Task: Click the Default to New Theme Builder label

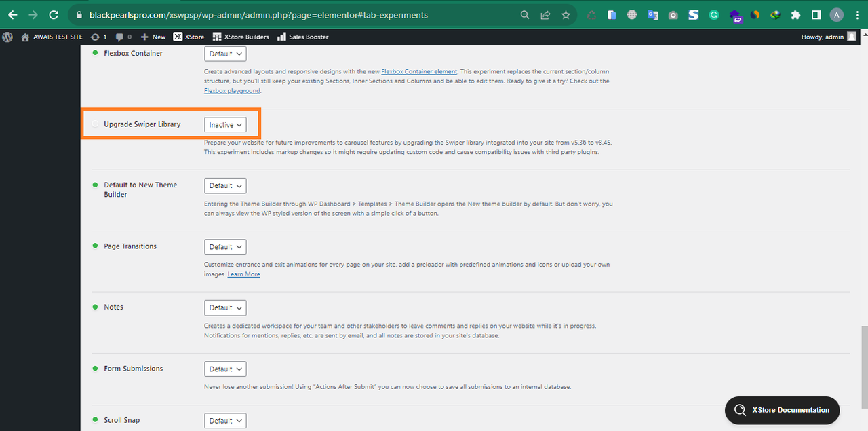Action: (x=140, y=189)
